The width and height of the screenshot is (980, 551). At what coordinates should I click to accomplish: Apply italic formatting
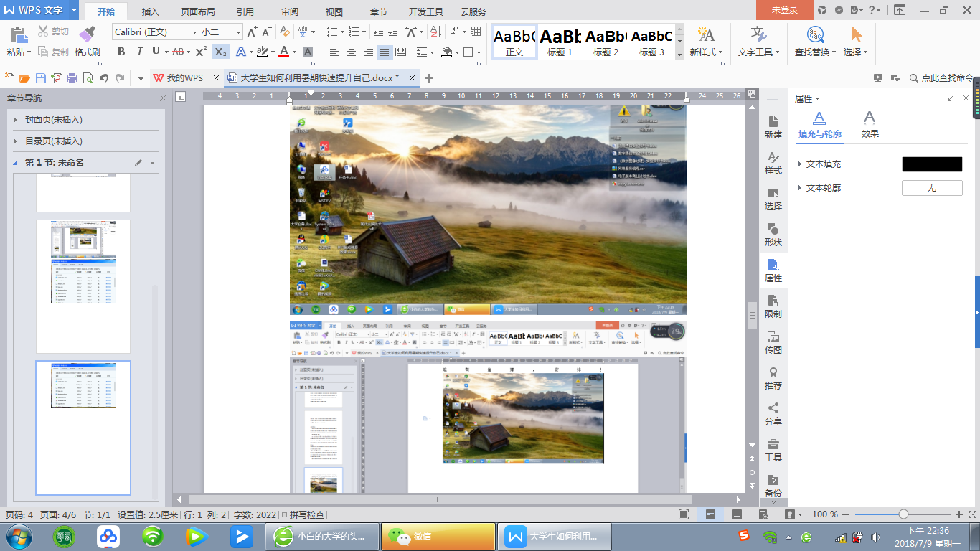pyautogui.click(x=138, y=52)
